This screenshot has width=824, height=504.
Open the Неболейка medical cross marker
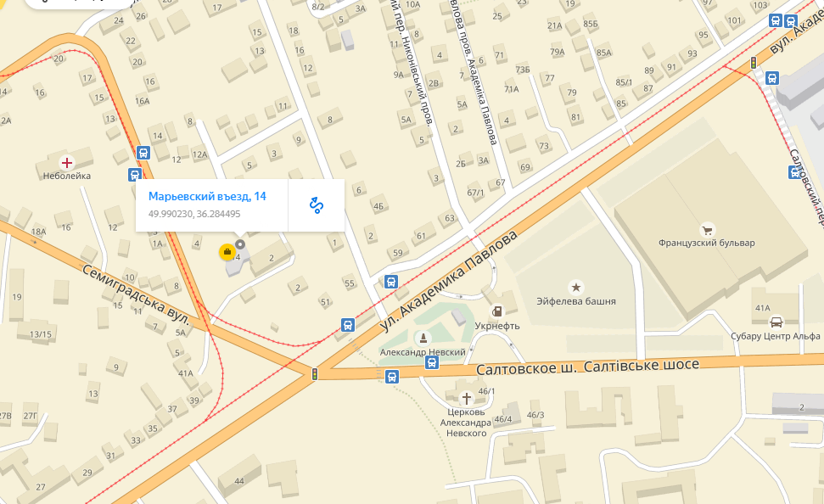67,163
